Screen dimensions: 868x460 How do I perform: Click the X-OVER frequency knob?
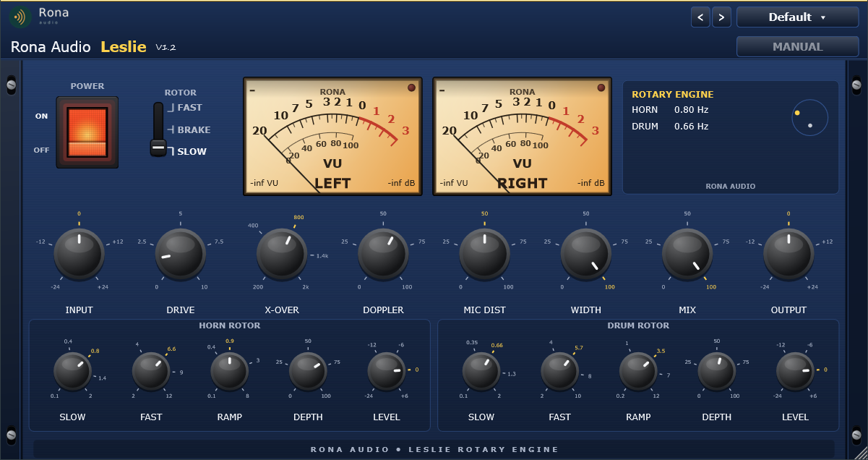(x=282, y=254)
